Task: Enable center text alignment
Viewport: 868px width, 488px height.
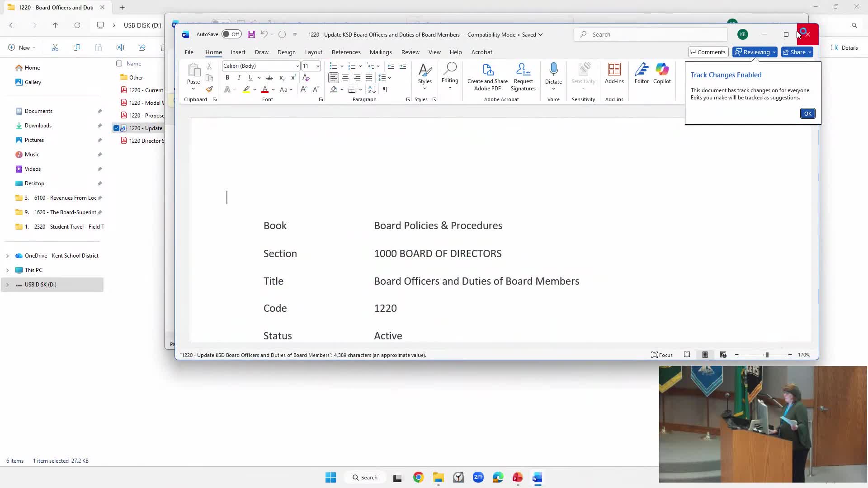Action: click(345, 78)
